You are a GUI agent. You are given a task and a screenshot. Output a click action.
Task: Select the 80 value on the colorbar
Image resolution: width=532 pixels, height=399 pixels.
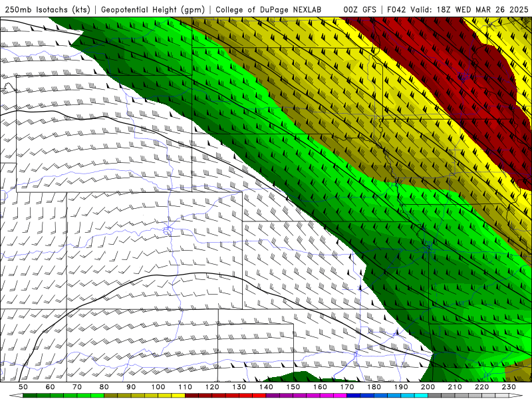104,387
